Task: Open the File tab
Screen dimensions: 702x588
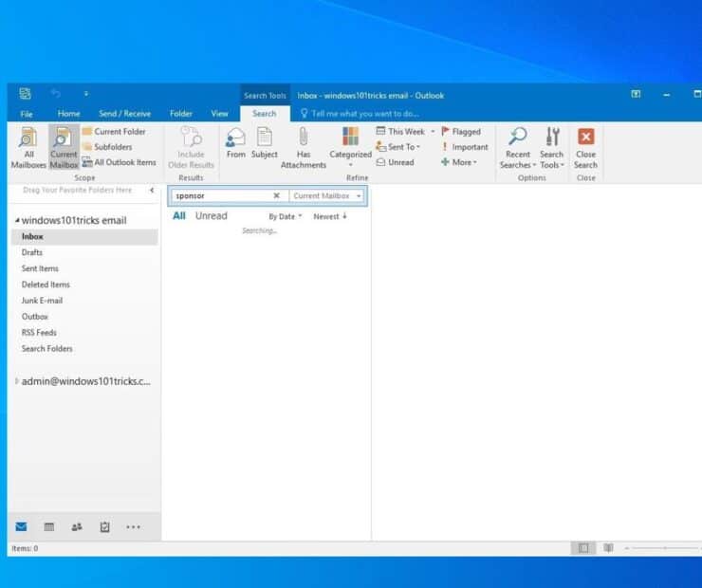Action: [27, 114]
